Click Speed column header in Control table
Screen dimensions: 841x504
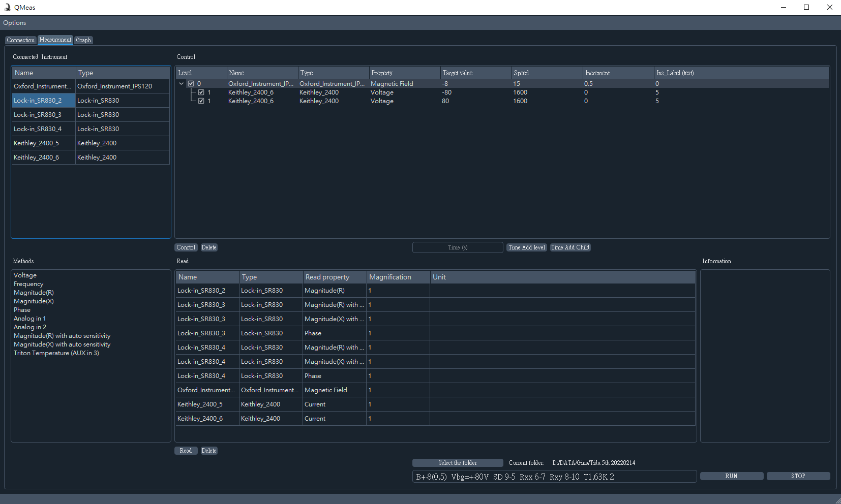[547, 73]
